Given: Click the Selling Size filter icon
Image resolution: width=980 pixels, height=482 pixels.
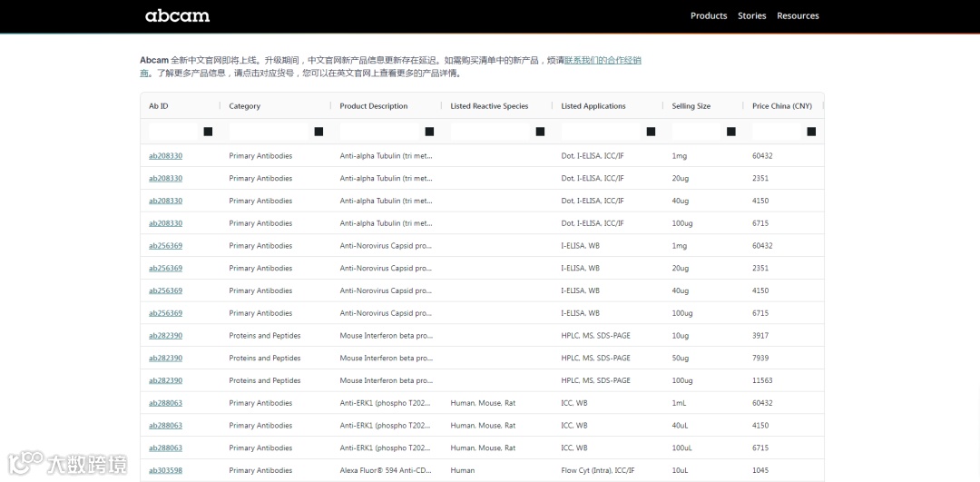Looking at the screenshot, I should pos(731,132).
